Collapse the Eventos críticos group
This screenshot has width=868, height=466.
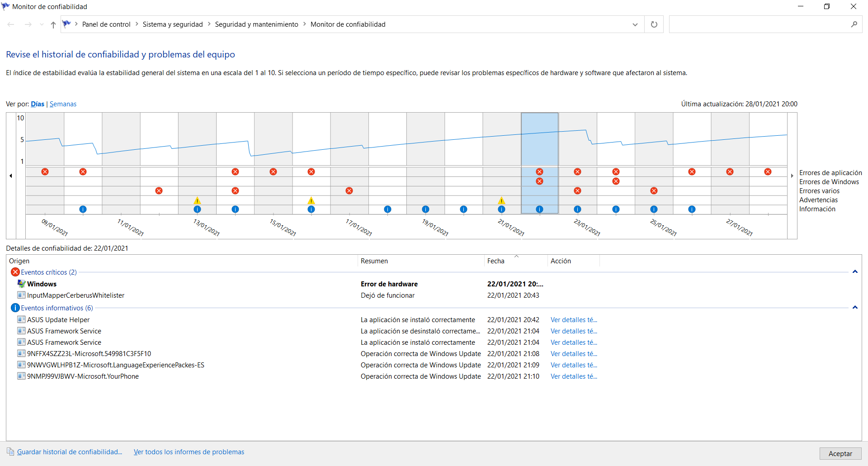(855, 272)
